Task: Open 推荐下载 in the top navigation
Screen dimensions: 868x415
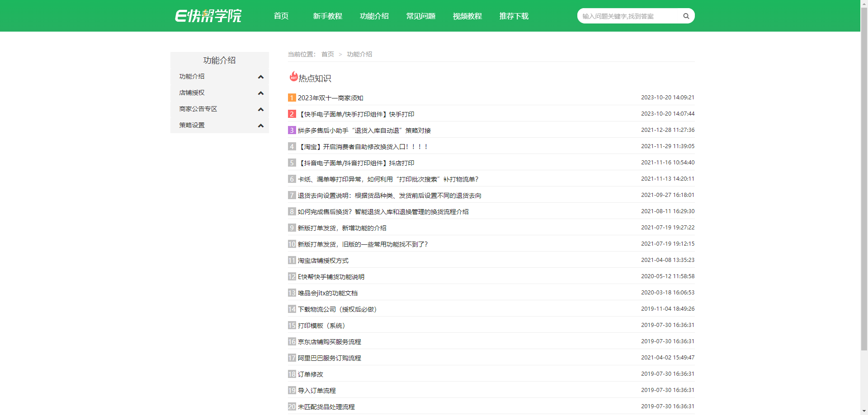Action: click(x=514, y=16)
